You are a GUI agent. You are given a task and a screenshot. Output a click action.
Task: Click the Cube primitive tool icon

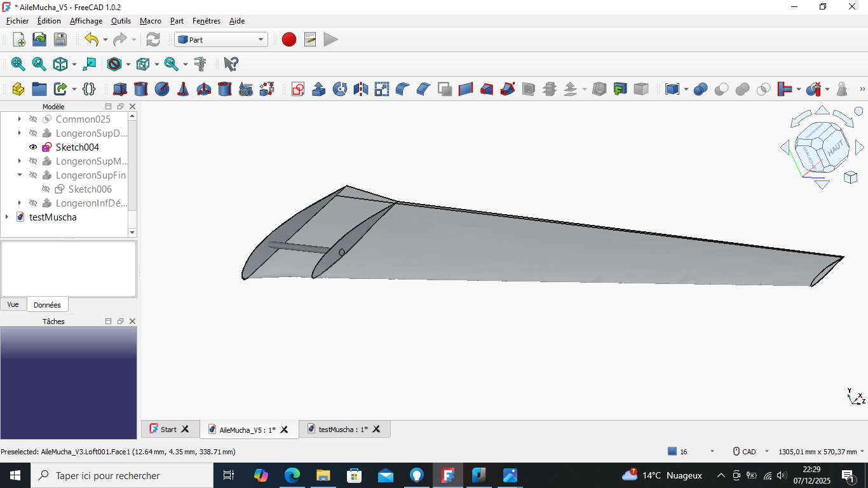(120, 89)
